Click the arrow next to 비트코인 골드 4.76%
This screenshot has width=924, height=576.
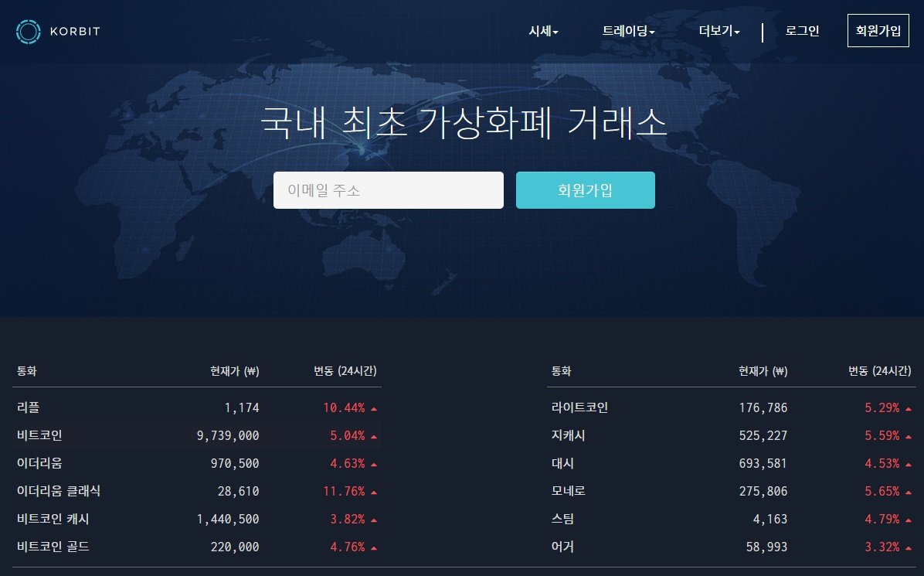pos(375,547)
